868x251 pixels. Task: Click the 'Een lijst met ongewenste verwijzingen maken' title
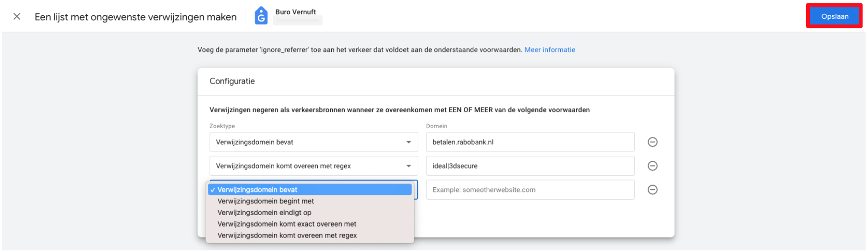click(x=135, y=17)
